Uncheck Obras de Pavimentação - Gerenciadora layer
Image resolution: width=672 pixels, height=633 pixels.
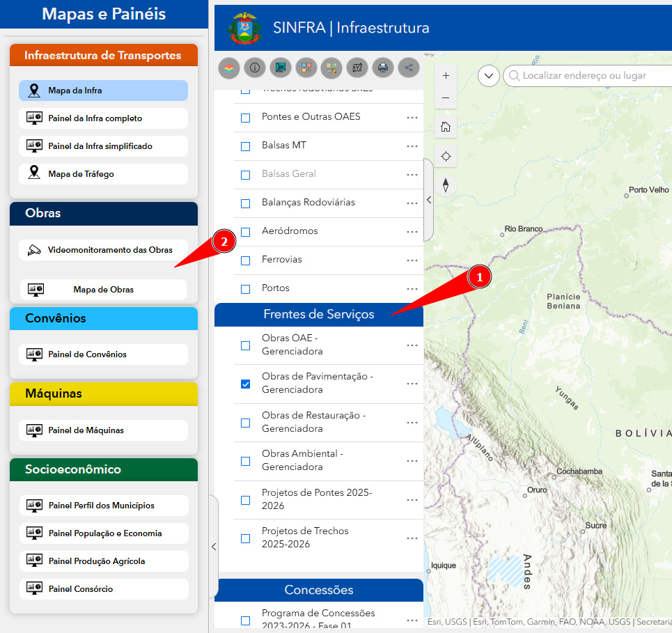click(245, 384)
